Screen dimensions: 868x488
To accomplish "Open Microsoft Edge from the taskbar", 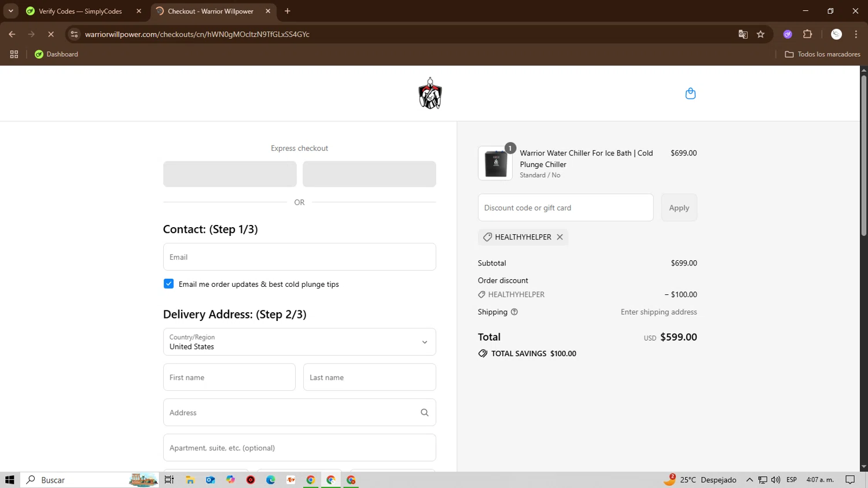I will (x=270, y=480).
